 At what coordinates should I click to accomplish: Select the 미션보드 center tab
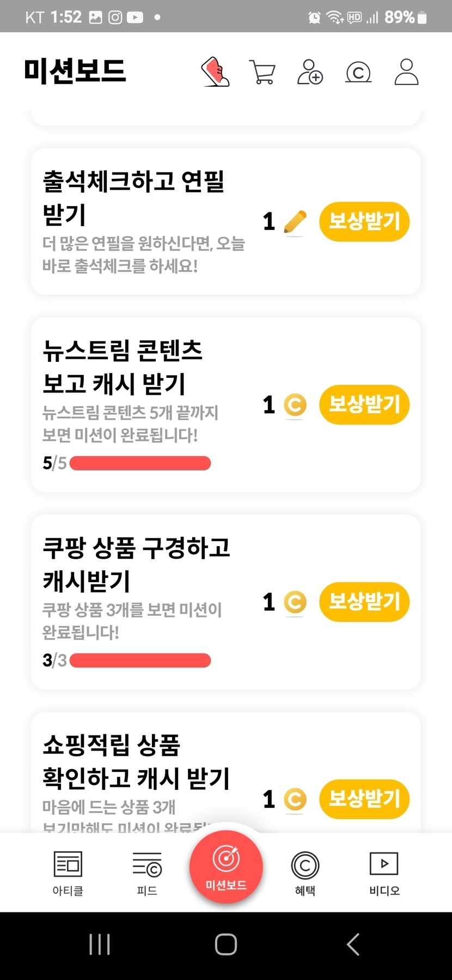(x=226, y=867)
